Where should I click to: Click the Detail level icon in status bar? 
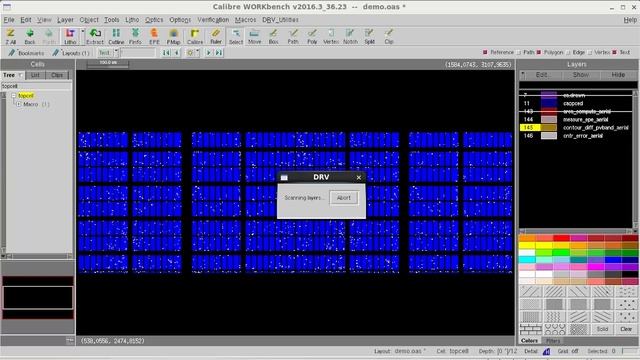click(547, 351)
